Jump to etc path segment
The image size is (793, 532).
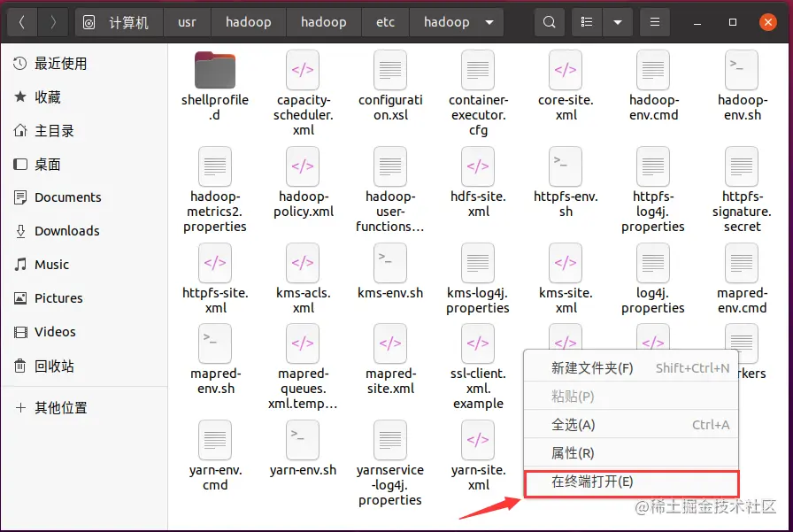385,22
